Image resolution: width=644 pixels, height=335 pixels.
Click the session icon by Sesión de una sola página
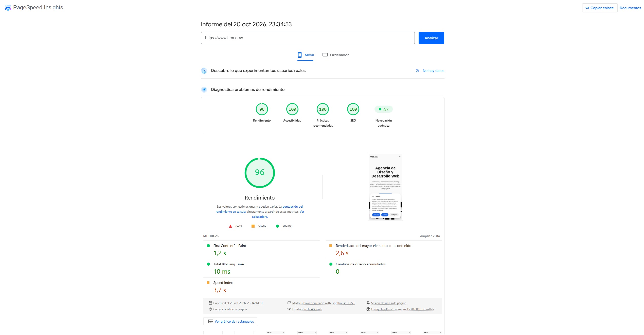[368, 303]
